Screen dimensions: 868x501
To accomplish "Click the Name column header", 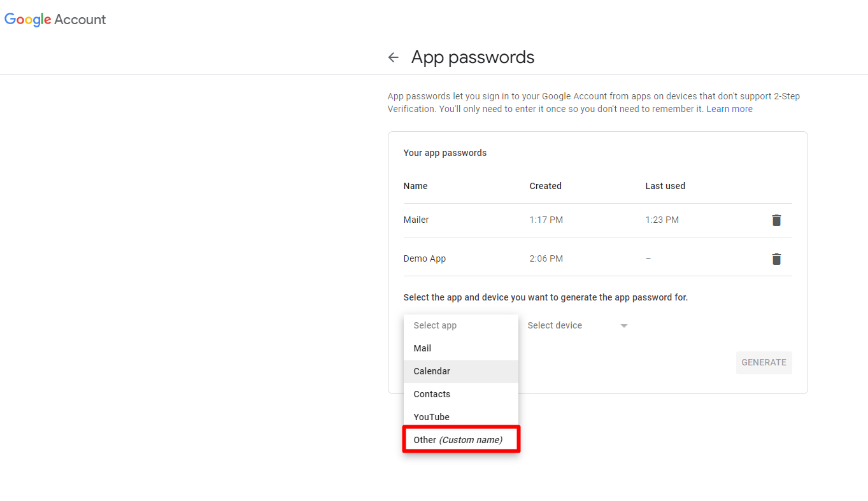I will coord(415,186).
